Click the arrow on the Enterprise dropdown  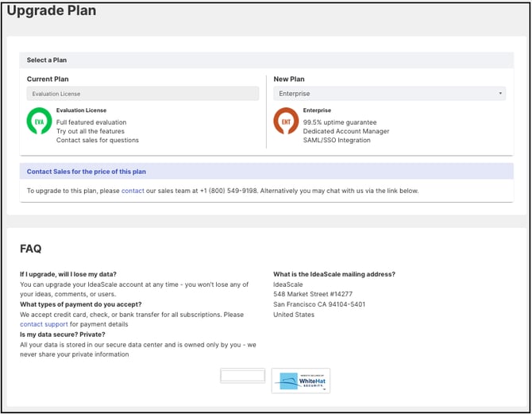(500, 94)
